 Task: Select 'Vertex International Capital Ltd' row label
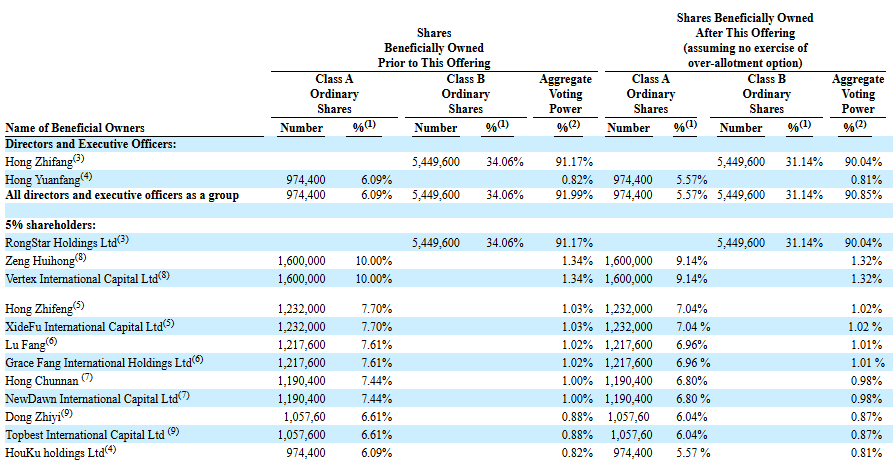[81, 279]
